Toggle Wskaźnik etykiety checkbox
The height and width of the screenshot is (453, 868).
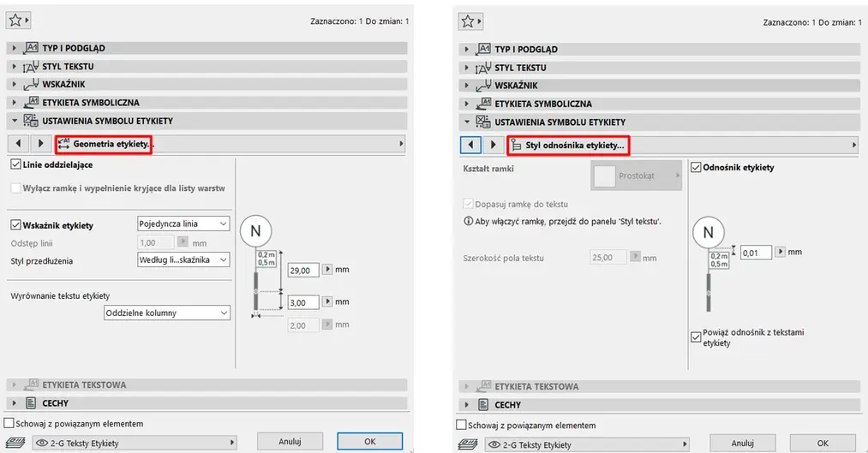[15, 225]
